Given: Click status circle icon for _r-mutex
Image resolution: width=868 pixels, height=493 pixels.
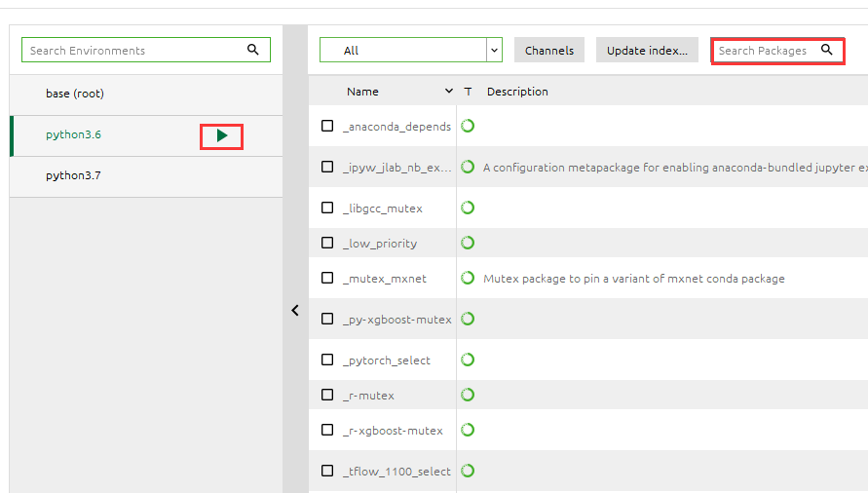Looking at the screenshot, I should coord(468,395).
